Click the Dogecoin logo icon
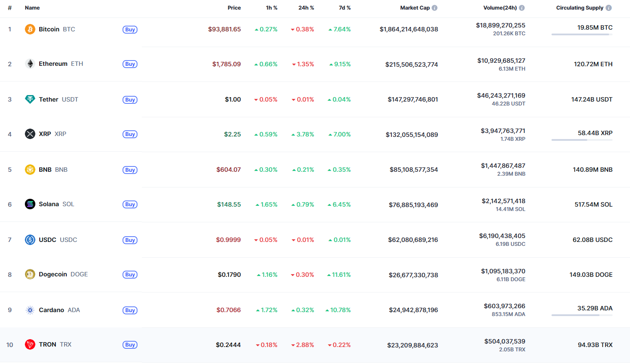The image size is (630, 364). [30, 274]
